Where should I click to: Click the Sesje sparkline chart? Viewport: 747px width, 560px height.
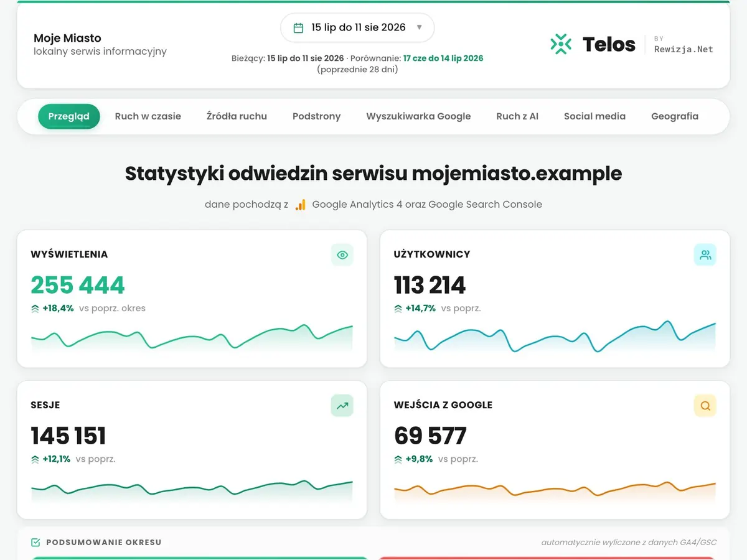click(x=192, y=491)
